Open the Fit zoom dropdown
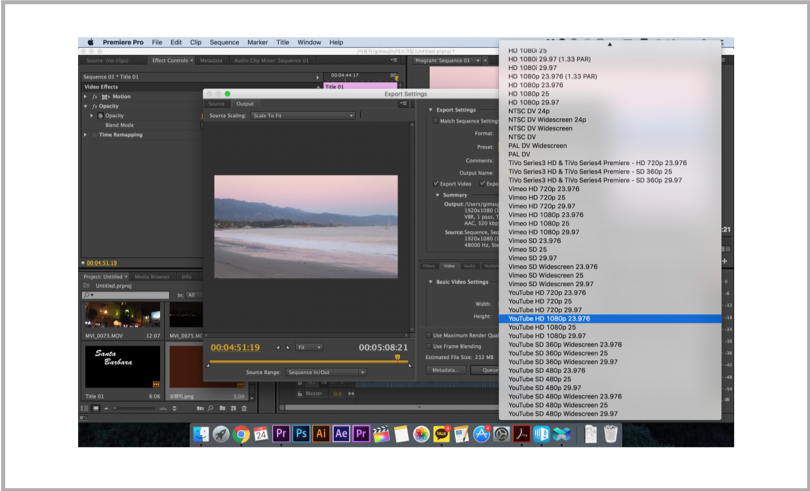Image resolution: width=810 pixels, height=491 pixels. click(309, 347)
